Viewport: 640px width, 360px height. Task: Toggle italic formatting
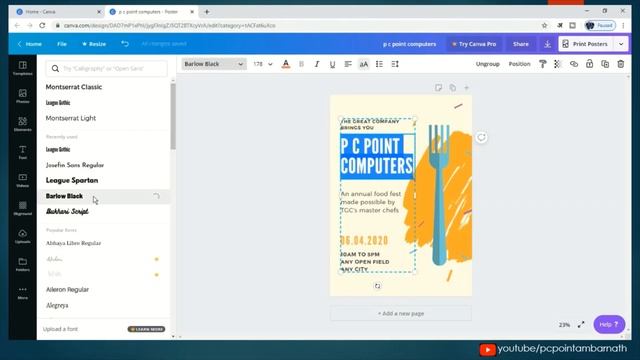coord(317,64)
